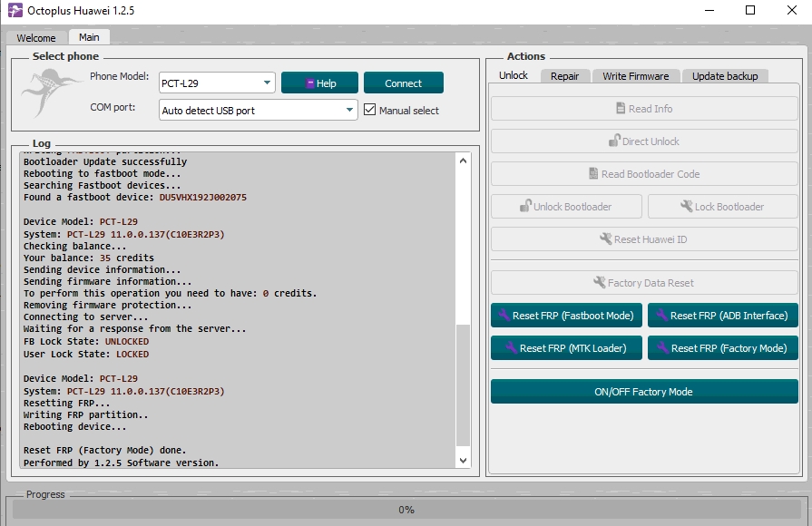Screen dimensions: 812x526
Task: Maximize the Octoplus Huawei window
Action: (x=750, y=10)
